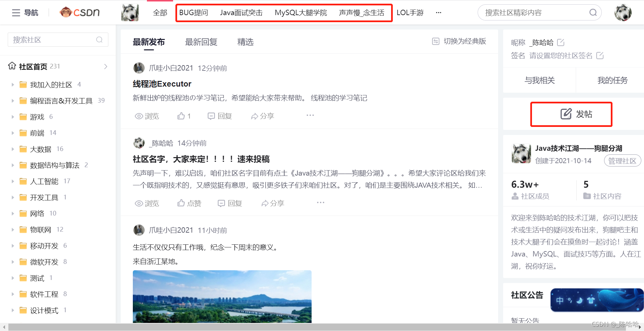The image size is (644, 331).
Task: Edit nickname _陈哈哈 via pencil icon
Action: tap(561, 42)
